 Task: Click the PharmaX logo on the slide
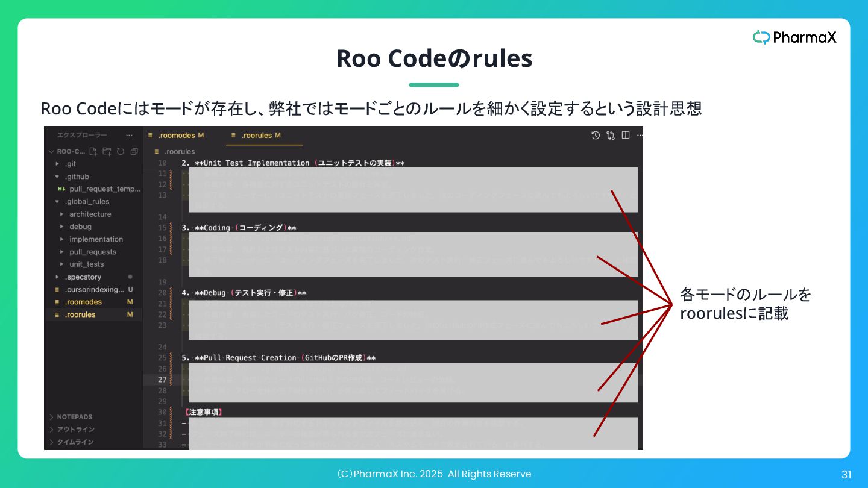pos(794,37)
